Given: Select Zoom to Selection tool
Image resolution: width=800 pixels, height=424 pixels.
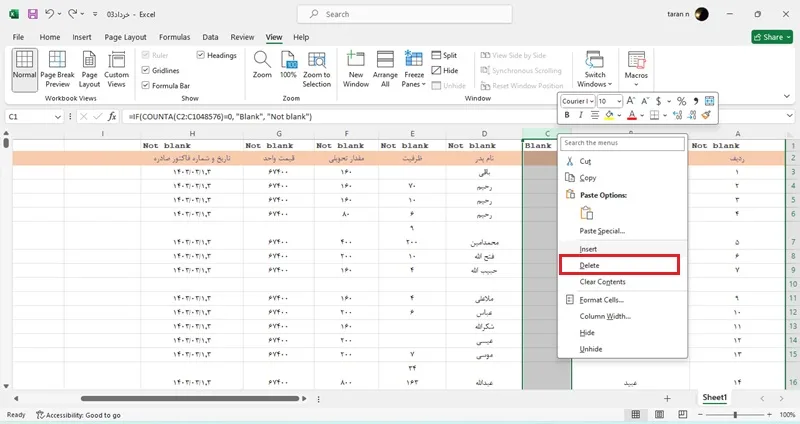Looking at the screenshot, I should click(x=316, y=69).
